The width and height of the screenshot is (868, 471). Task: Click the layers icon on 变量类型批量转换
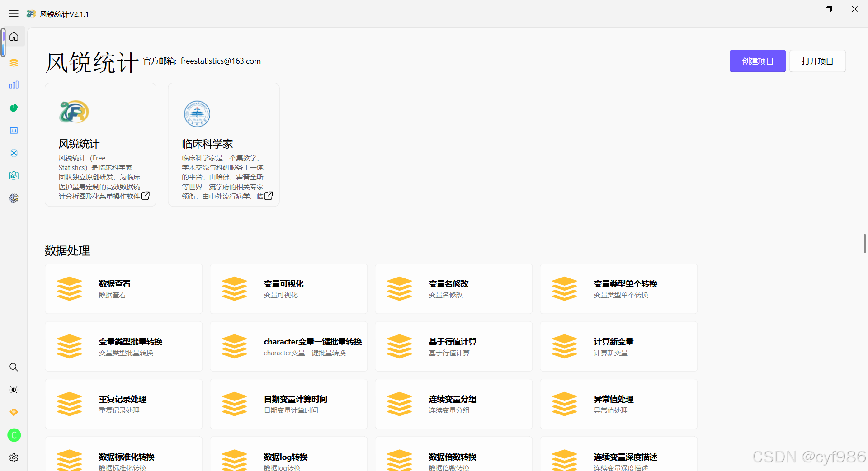point(70,346)
